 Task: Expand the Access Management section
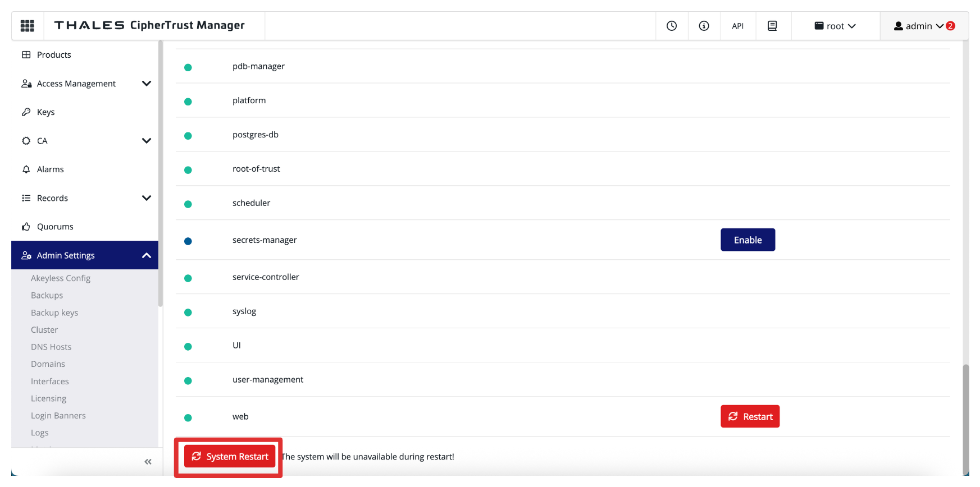(147, 84)
